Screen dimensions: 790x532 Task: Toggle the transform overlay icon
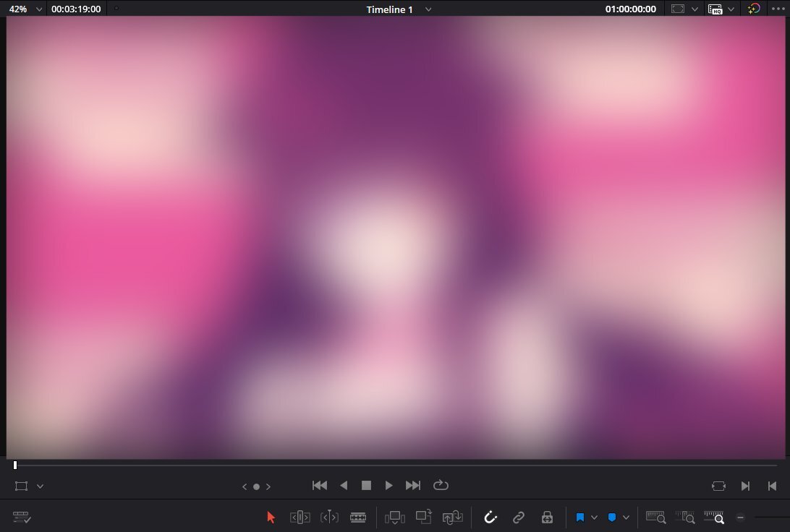tap(21, 486)
